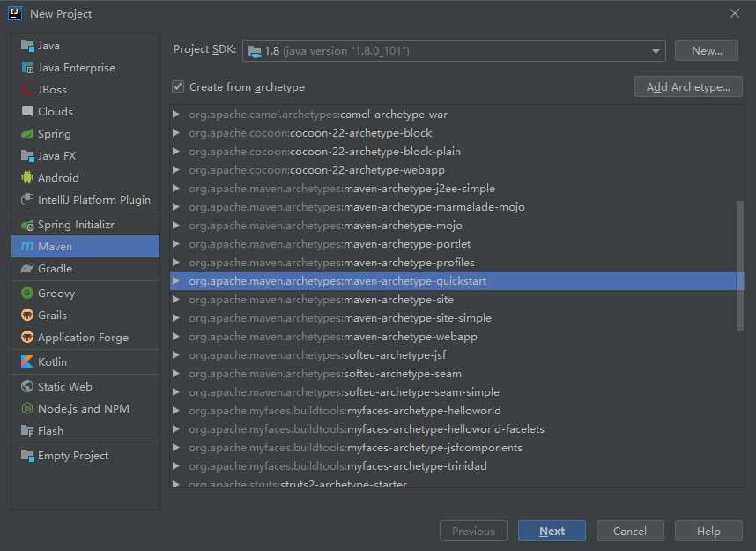Click the JBoss icon in sidebar
This screenshot has width=756, height=551.
coord(27,90)
